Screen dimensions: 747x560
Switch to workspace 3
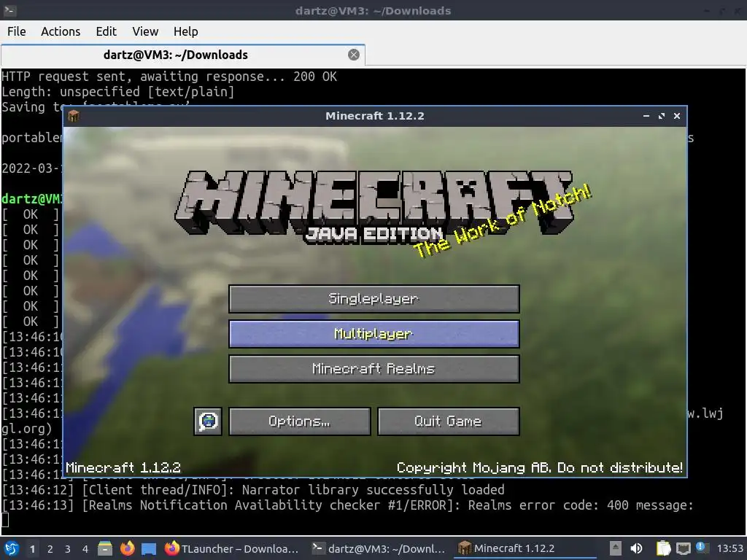68,549
